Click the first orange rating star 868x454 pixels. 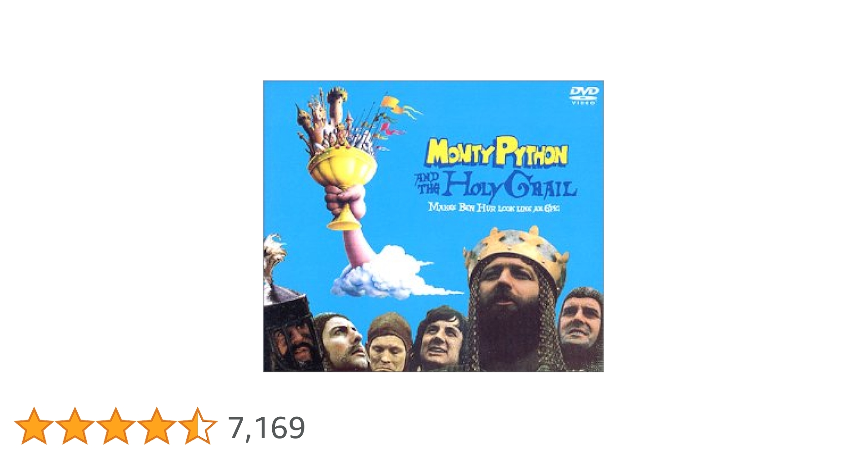click(x=34, y=425)
